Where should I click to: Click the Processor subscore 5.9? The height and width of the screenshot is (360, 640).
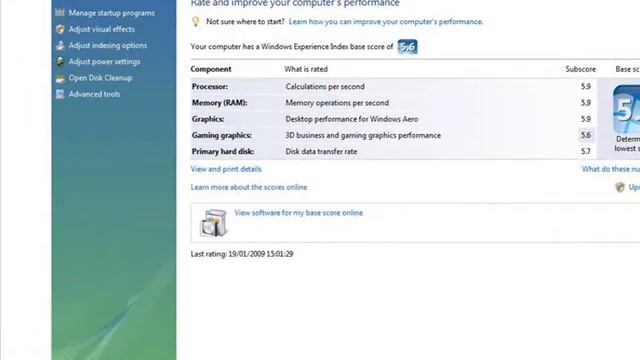tap(586, 87)
